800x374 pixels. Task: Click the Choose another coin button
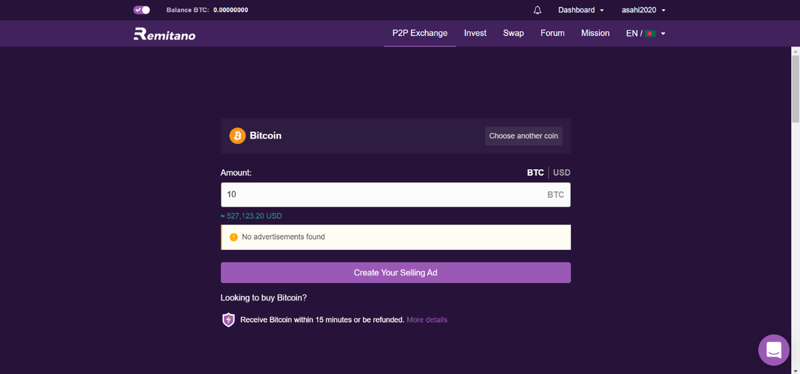point(523,136)
